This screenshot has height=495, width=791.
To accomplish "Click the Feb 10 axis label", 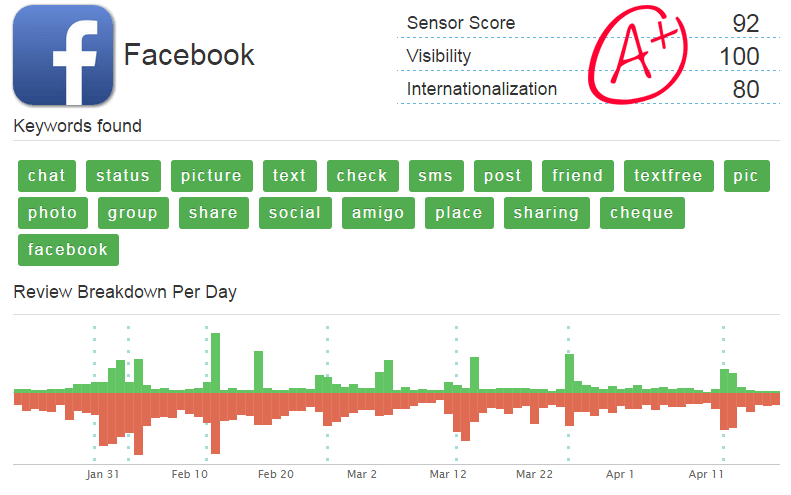I will point(190,475).
